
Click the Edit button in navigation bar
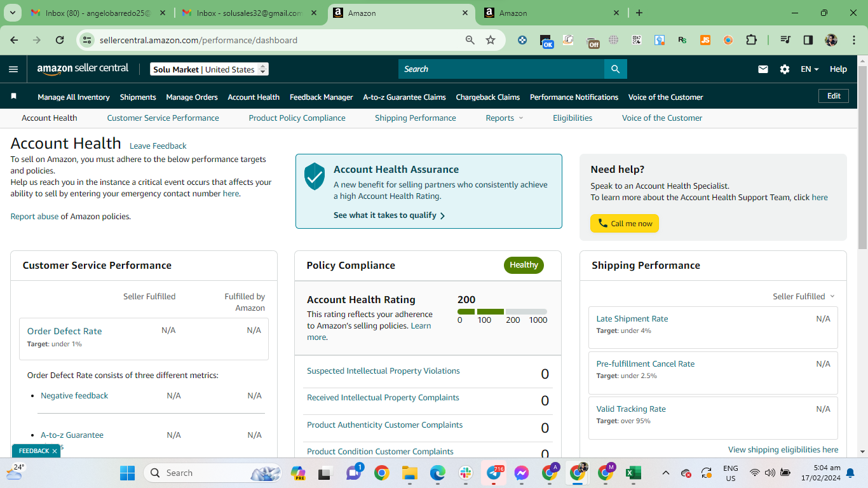pos(834,96)
